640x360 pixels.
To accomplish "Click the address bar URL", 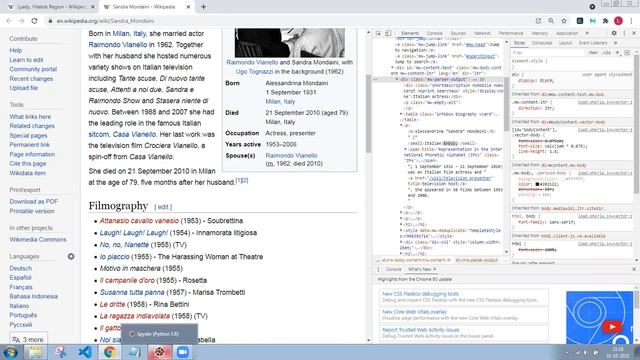I will (x=105, y=21).
